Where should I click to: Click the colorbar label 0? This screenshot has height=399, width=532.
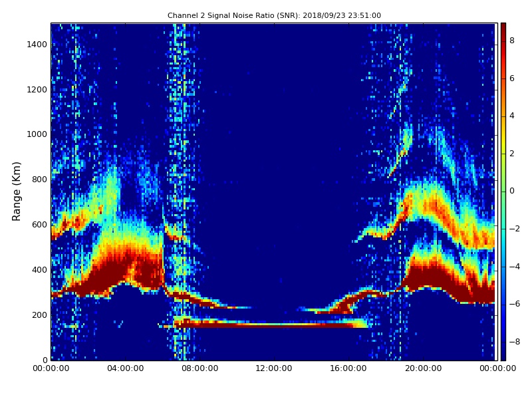pyautogui.click(x=512, y=191)
